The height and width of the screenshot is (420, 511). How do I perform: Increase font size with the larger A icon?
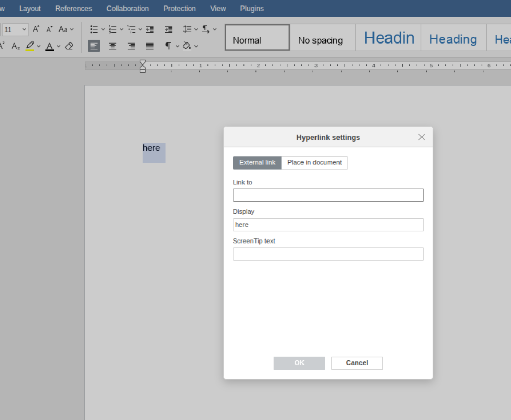point(36,29)
